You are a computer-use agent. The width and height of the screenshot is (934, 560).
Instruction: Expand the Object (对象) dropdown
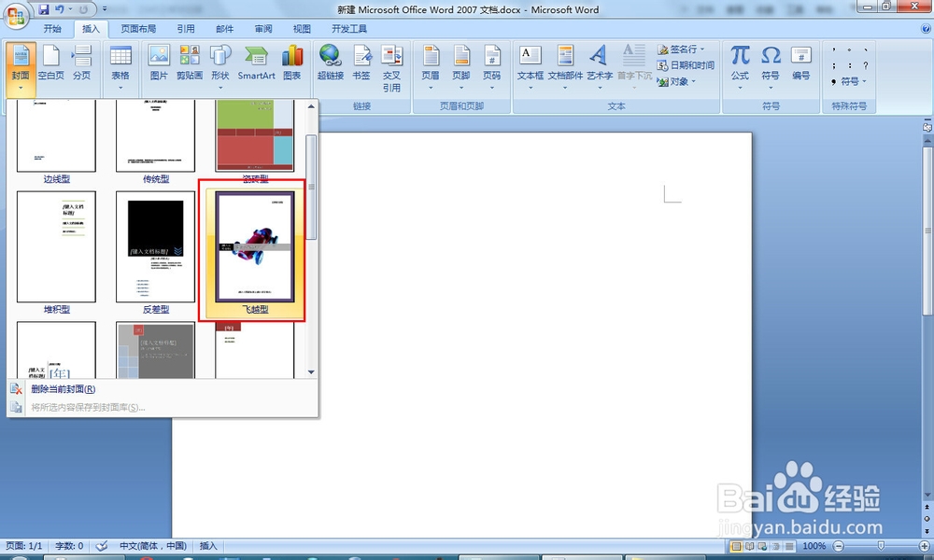(693, 81)
